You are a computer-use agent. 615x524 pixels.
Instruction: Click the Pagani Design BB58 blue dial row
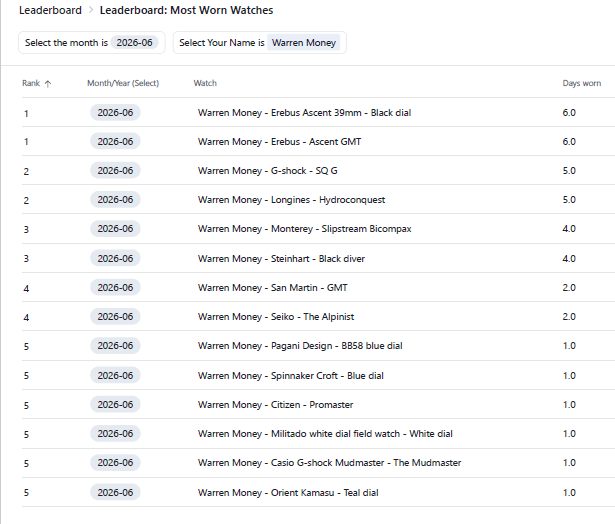(x=318, y=346)
